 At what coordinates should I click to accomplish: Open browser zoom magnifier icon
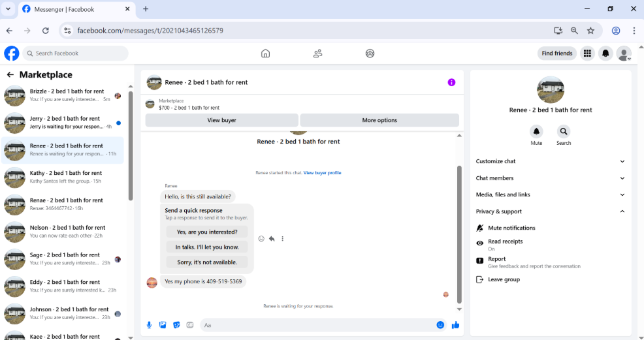coord(574,31)
